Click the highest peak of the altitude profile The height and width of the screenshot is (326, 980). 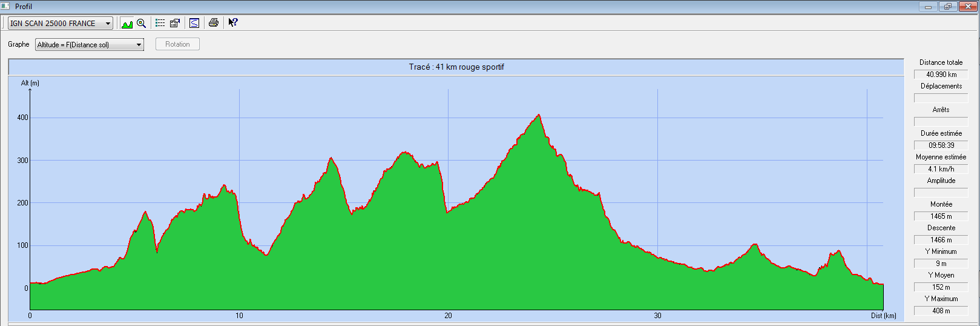[x=539, y=115]
